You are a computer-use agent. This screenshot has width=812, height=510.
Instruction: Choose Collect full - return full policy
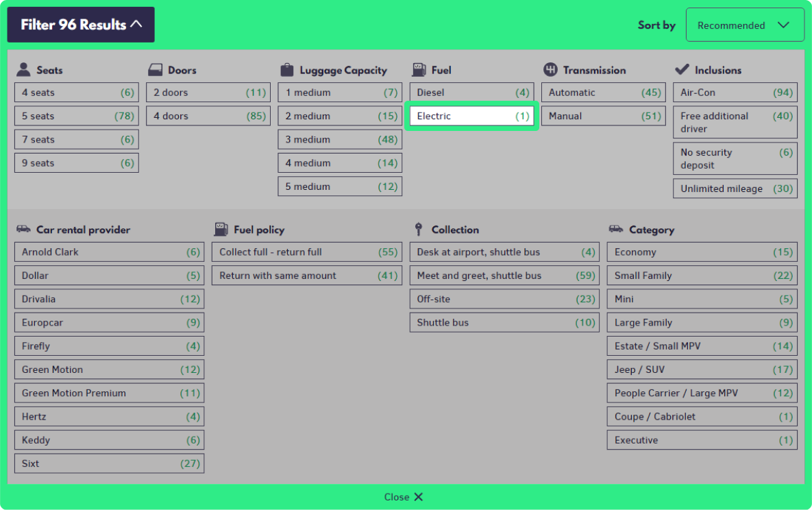(306, 252)
